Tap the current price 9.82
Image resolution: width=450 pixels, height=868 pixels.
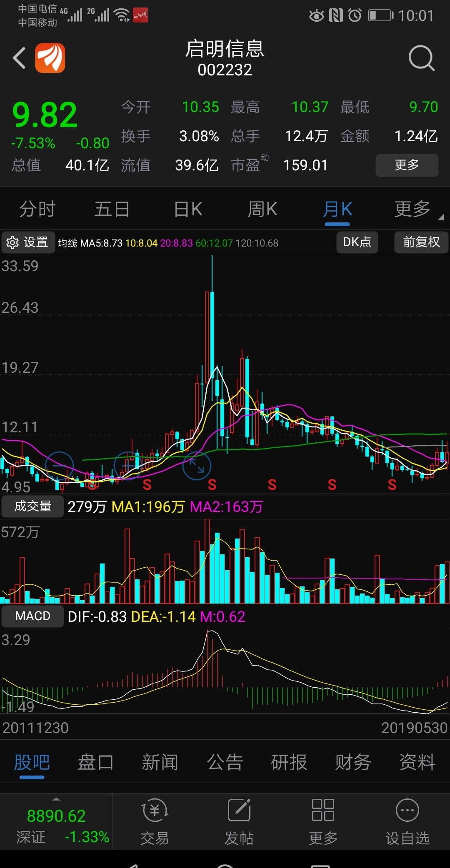45,115
